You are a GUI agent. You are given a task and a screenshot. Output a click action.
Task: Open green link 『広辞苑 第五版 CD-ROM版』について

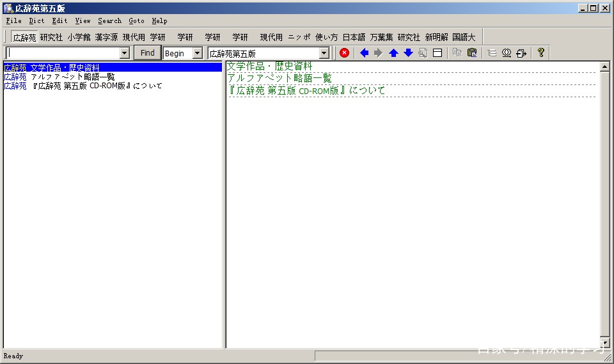(x=306, y=90)
